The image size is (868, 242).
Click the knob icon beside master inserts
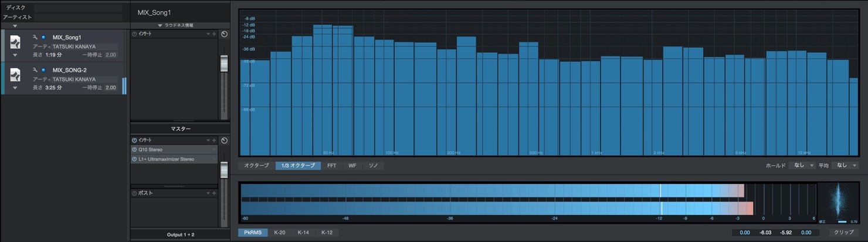pos(224,140)
